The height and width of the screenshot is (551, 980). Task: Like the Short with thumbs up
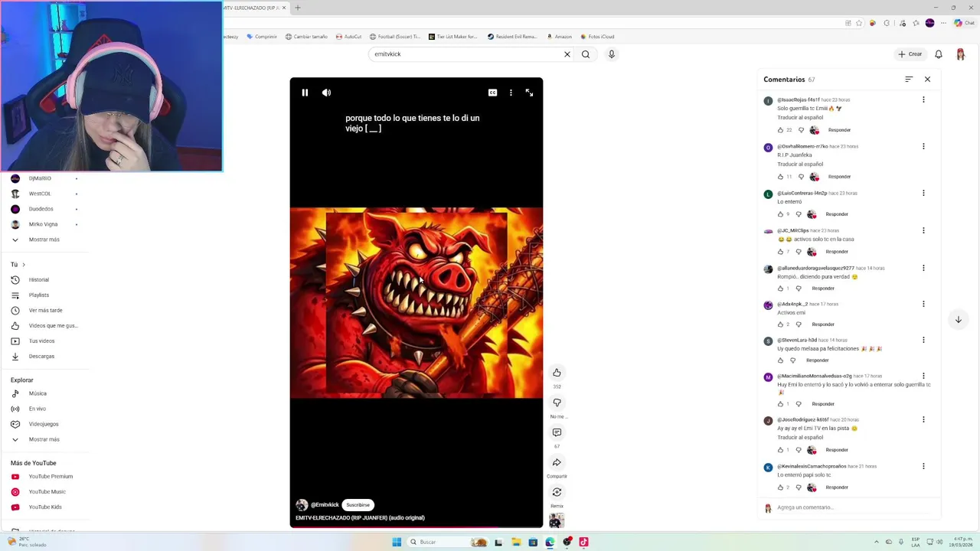coord(557,373)
